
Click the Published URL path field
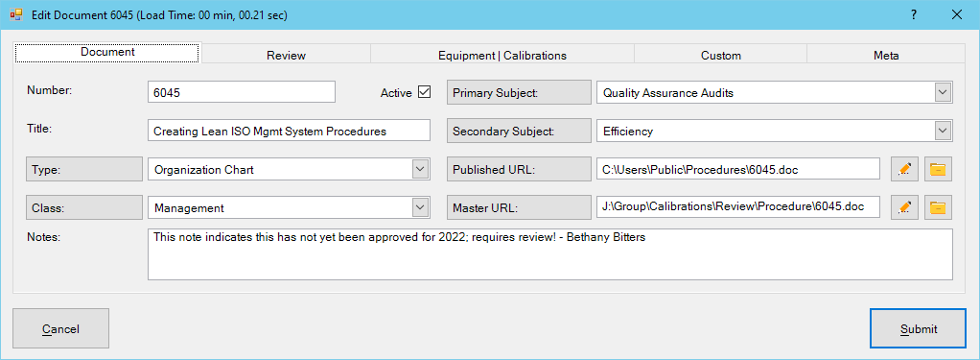point(738,169)
